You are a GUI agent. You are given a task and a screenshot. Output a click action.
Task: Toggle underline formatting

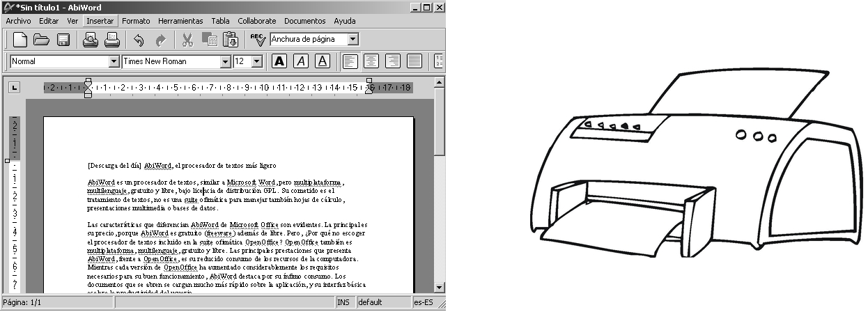tap(322, 61)
